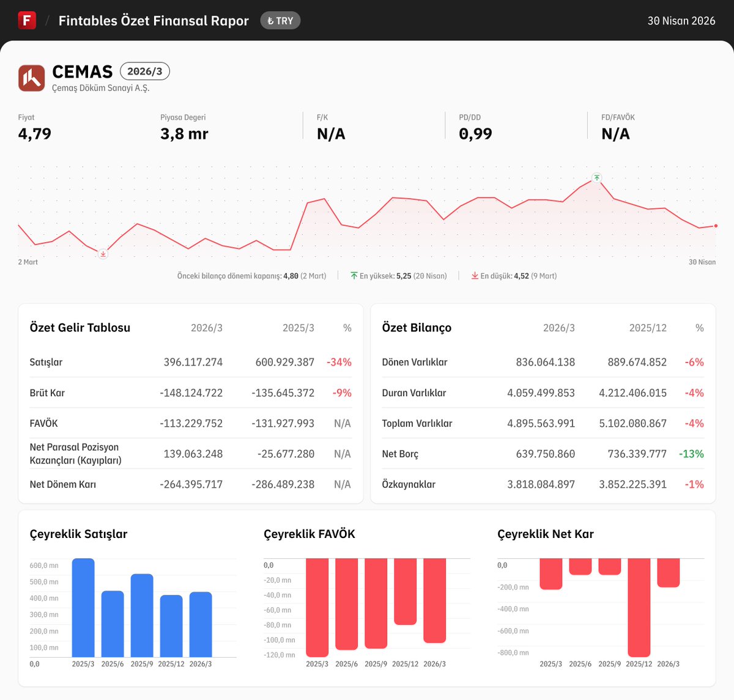Click the 2026/3 red Net Kar bar
Viewport: 734px width, 700px height.
669,573
